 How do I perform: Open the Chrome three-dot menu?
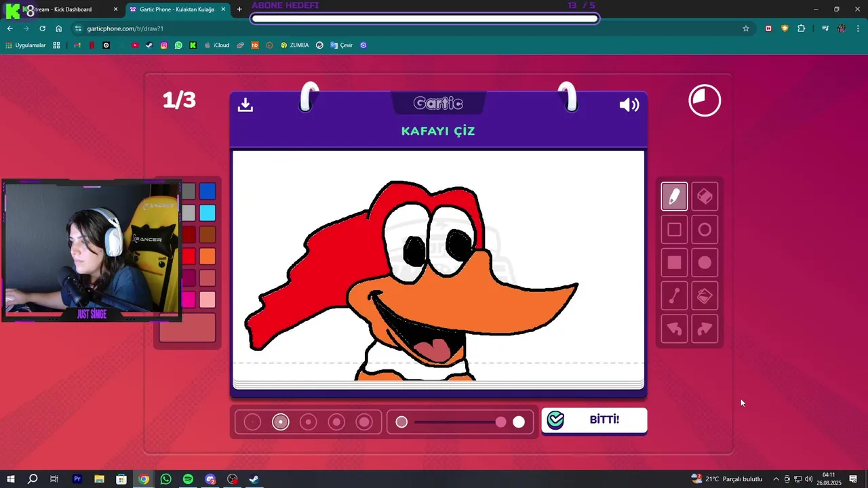858,28
